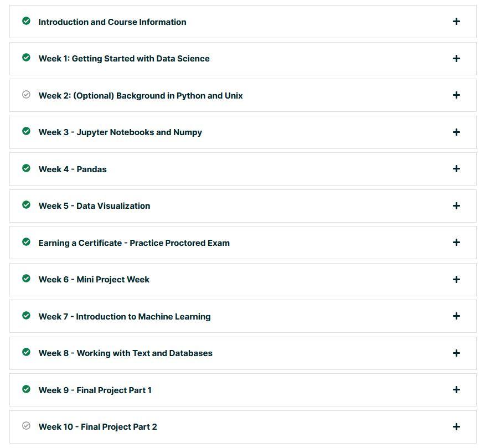
Task: Click green checkmark beside Week 9
Action: click(26, 389)
